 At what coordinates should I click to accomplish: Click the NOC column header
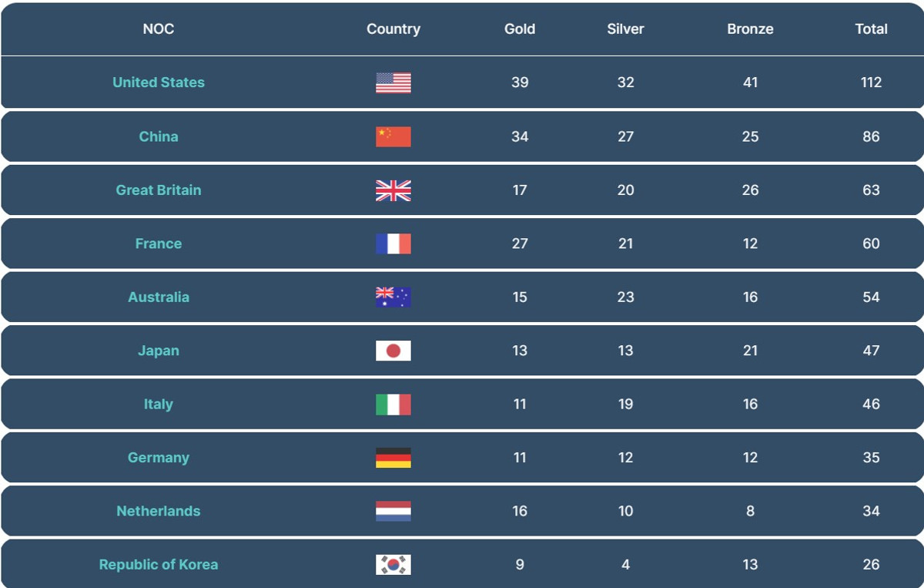coord(159,29)
